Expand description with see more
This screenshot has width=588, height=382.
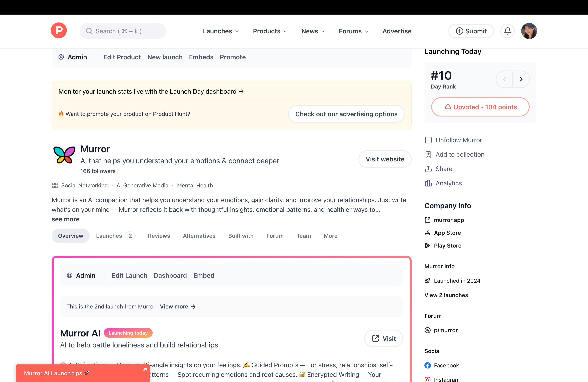(65, 219)
